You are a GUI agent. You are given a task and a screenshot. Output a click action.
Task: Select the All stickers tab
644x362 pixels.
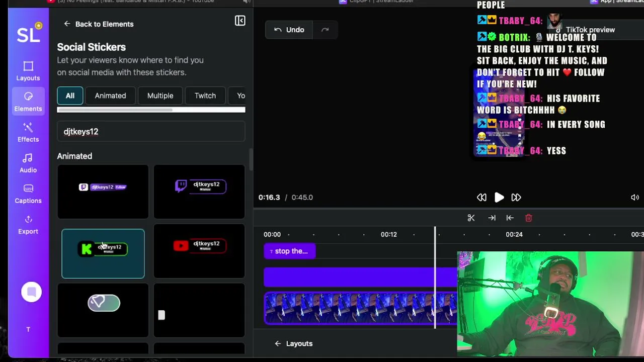[x=70, y=96]
